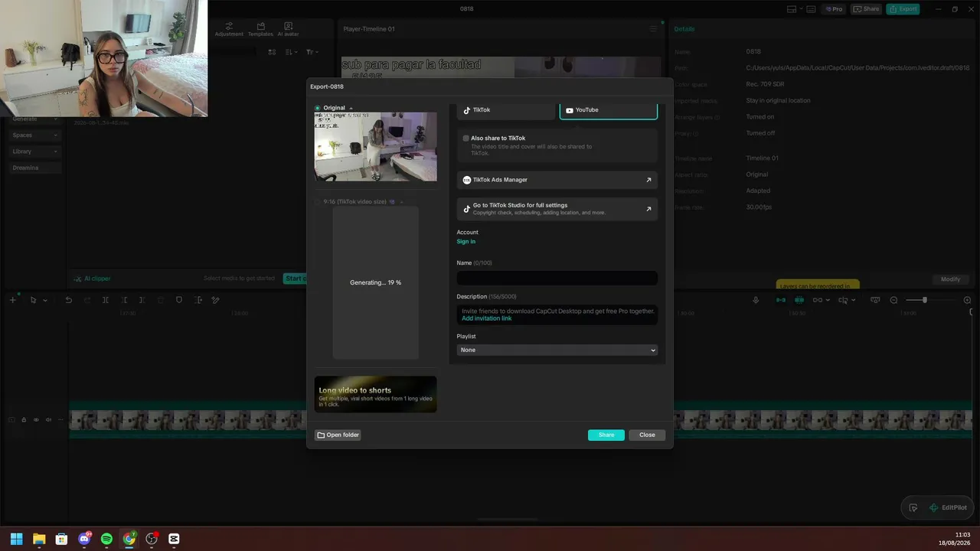Click the undo icon in timeline toolbar
This screenshot has width=980, height=551.
pyautogui.click(x=68, y=300)
